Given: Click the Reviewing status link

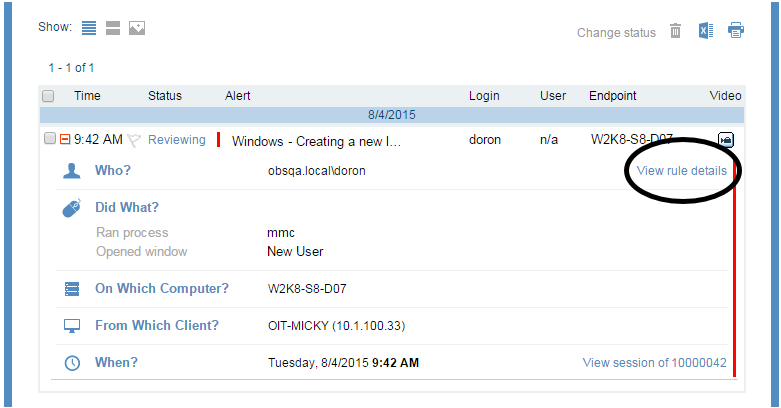Looking at the screenshot, I should 176,140.
